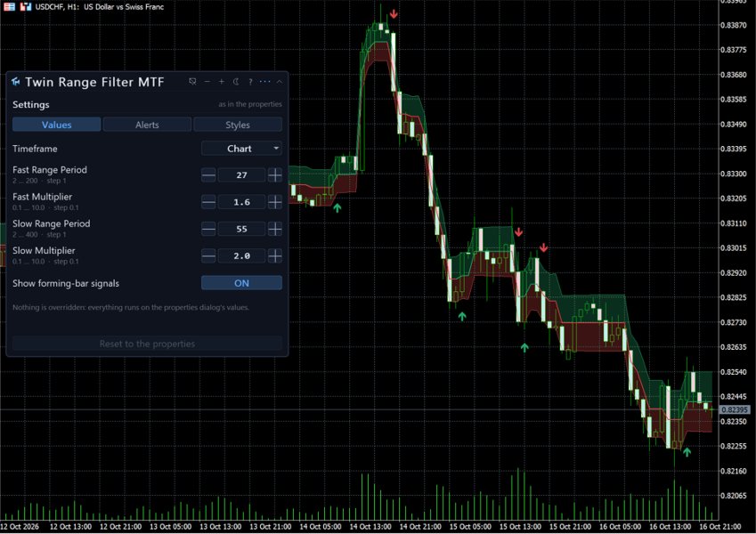
Task: Click the minus icon in the panel header
Action: tap(207, 82)
